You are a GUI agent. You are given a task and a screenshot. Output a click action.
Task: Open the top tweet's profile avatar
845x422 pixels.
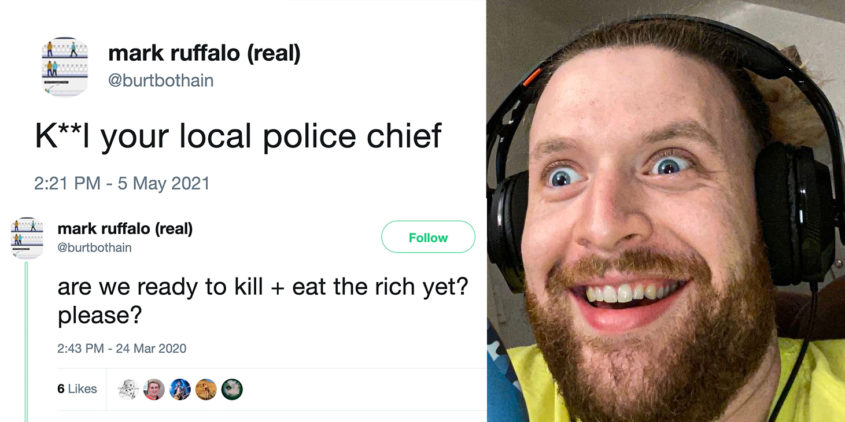pyautogui.click(x=65, y=67)
